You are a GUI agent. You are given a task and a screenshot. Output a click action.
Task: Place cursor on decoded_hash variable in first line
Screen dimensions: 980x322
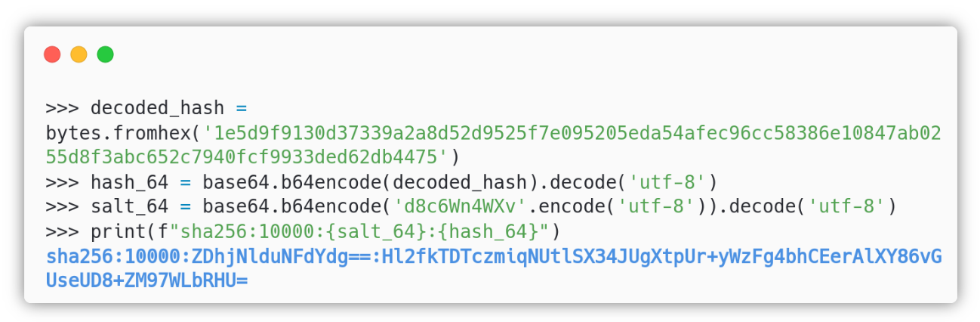pos(157,108)
